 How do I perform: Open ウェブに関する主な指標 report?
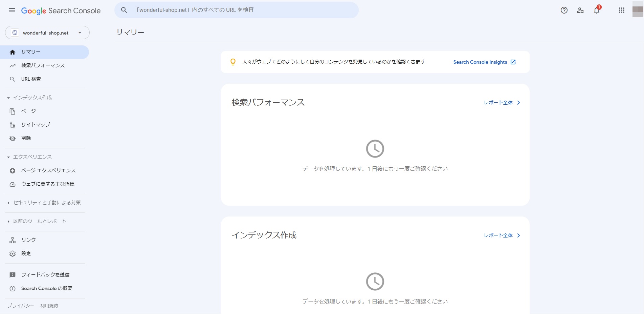click(x=47, y=184)
